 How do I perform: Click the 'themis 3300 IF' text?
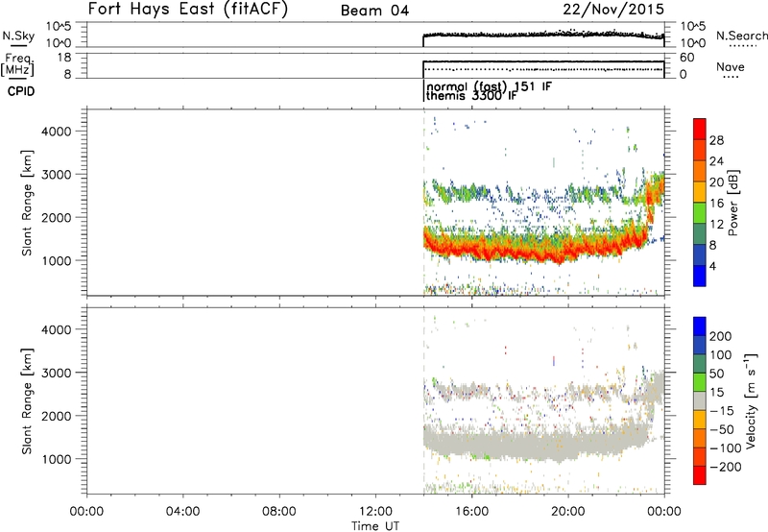coord(471,96)
